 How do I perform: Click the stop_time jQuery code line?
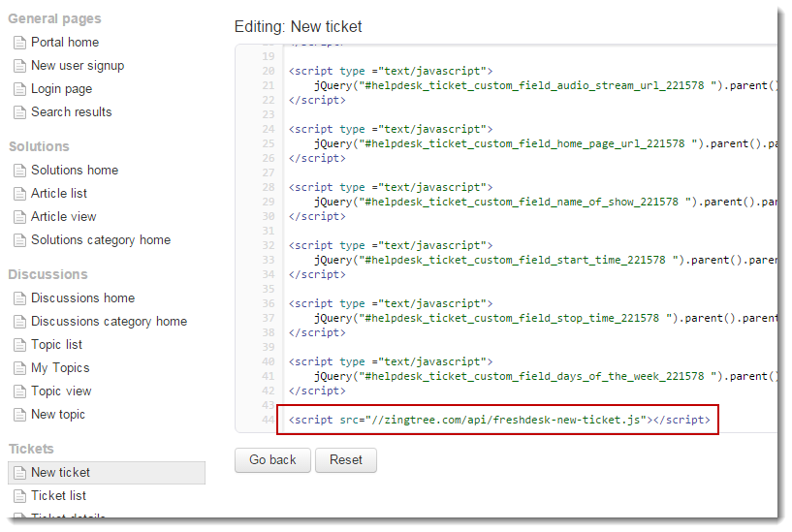(547, 318)
